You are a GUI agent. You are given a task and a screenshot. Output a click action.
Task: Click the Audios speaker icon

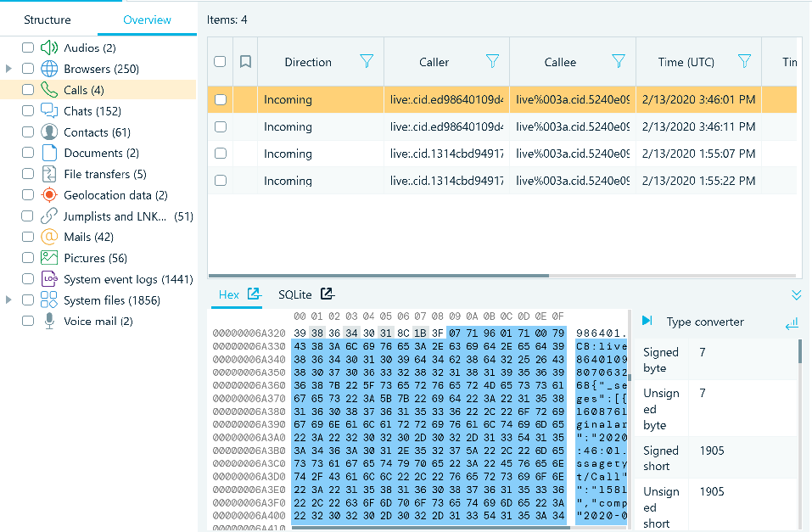point(49,48)
